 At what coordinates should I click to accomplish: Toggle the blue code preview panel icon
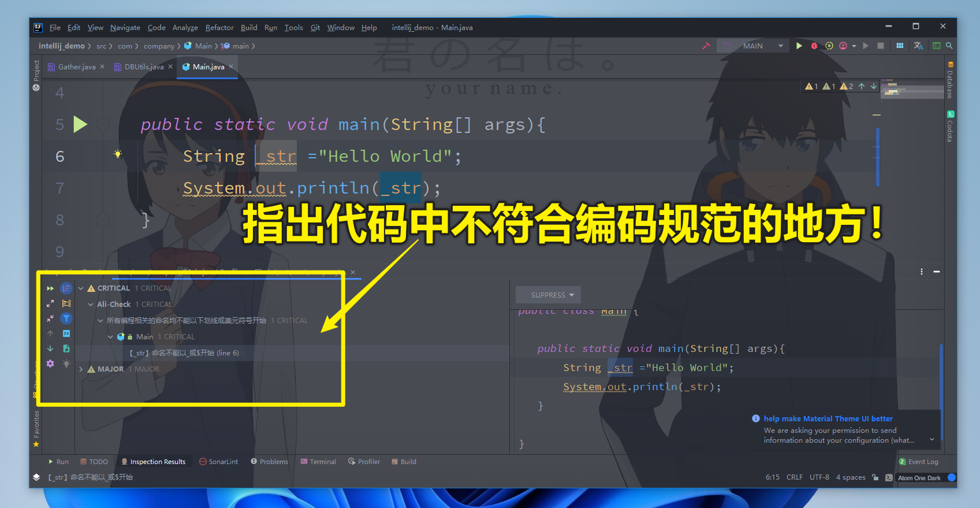click(66, 333)
